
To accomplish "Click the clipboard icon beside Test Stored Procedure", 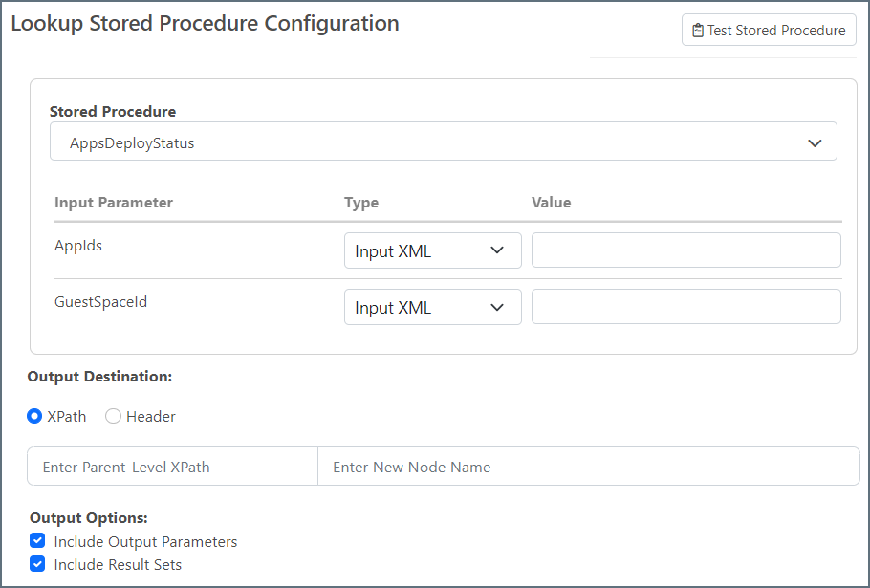I will click(698, 31).
